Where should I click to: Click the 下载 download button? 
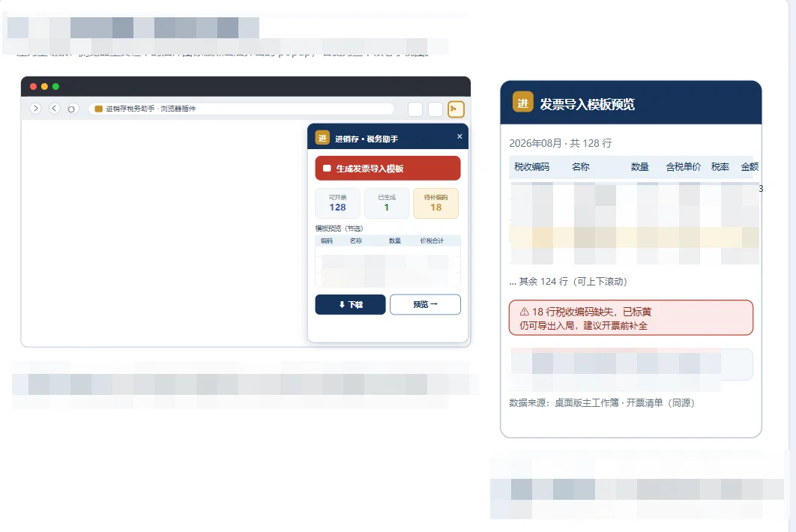tap(350, 304)
